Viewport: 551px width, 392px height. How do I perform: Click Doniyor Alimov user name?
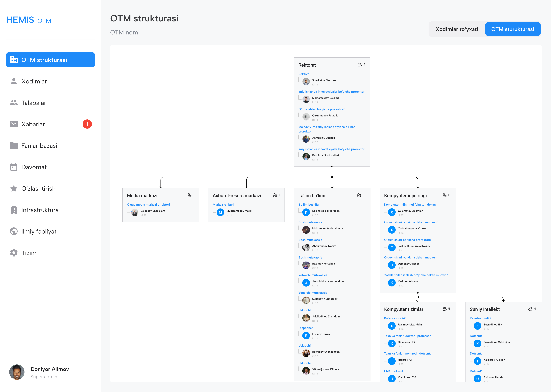[x=50, y=369]
